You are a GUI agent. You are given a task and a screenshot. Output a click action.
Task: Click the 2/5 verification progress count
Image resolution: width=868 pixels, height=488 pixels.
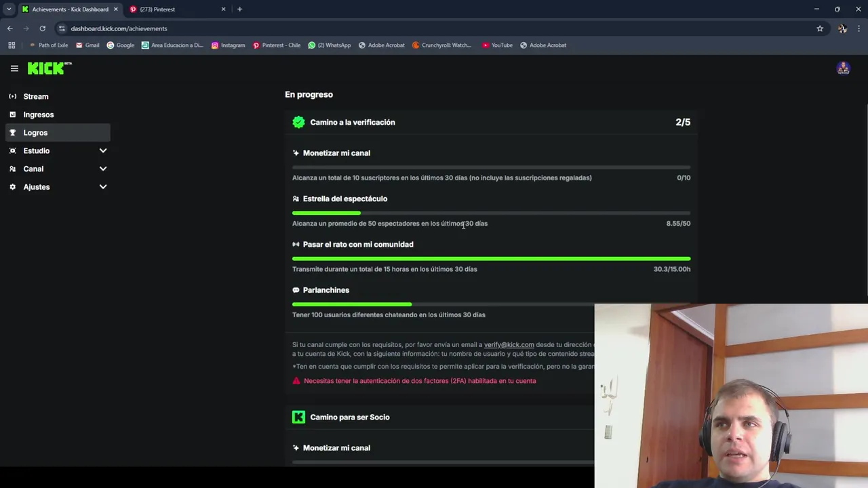click(x=683, y=122)
